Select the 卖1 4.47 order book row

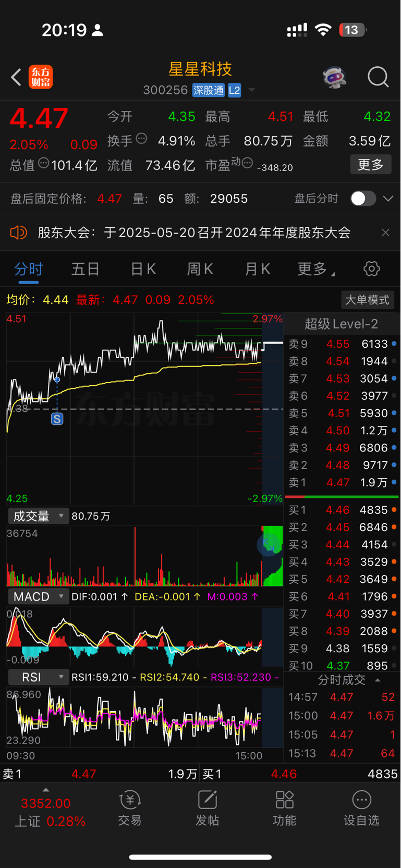click(342, 482)
